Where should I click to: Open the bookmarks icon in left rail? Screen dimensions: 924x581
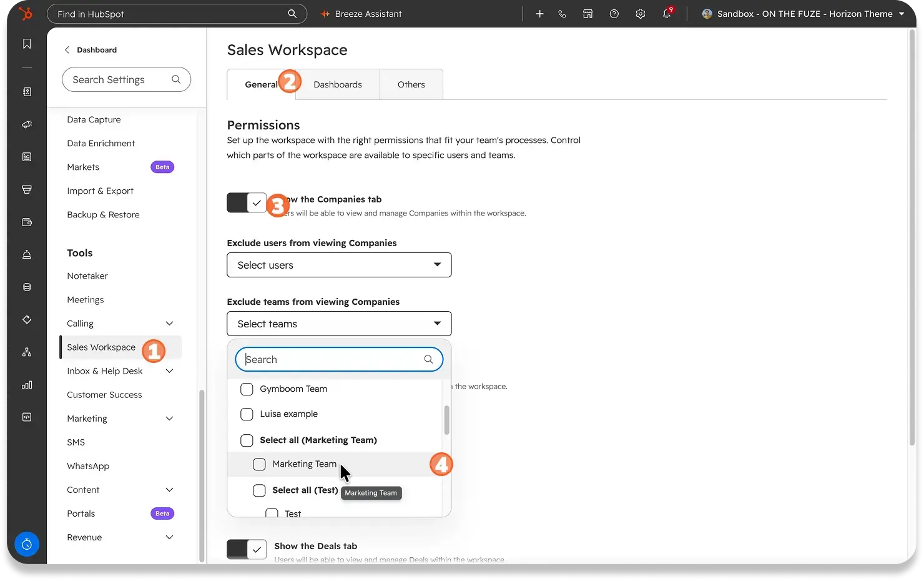[27, 44]
